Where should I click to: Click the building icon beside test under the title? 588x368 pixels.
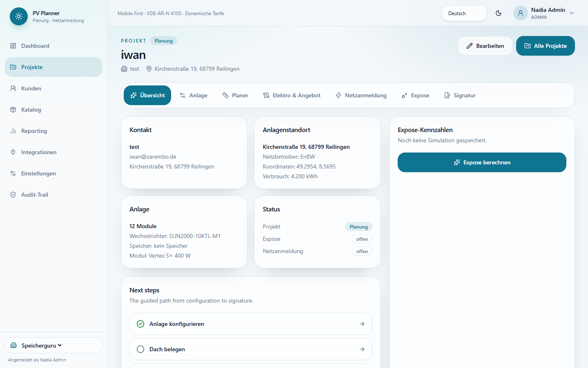[x=124, y=69]
